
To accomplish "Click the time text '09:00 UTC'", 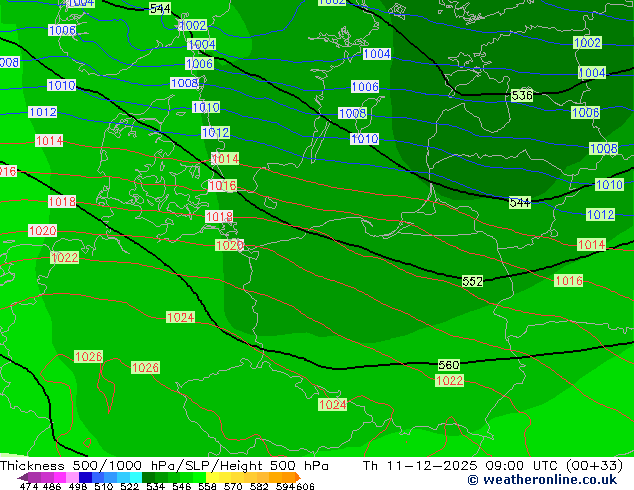I will coord(523,466).
